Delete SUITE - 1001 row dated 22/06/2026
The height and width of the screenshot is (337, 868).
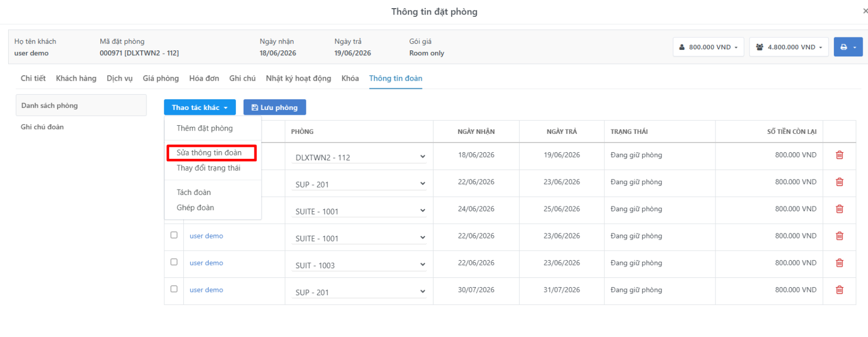click(839, 236)
